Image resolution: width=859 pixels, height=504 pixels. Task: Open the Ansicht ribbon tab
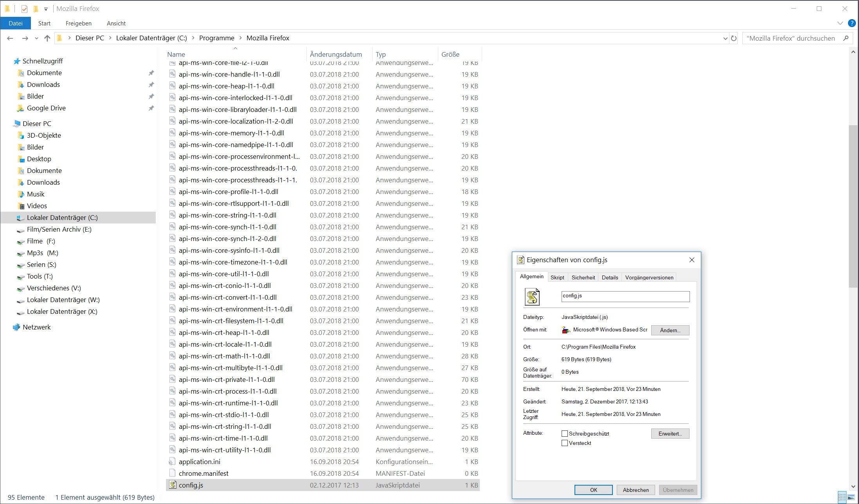point(116,23)
